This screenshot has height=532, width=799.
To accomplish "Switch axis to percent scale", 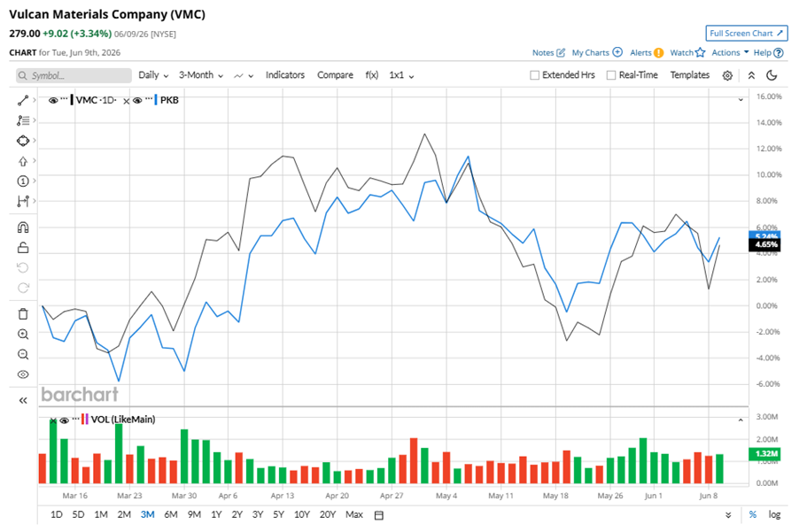I will pyautogui.click(x=753, y=514).
